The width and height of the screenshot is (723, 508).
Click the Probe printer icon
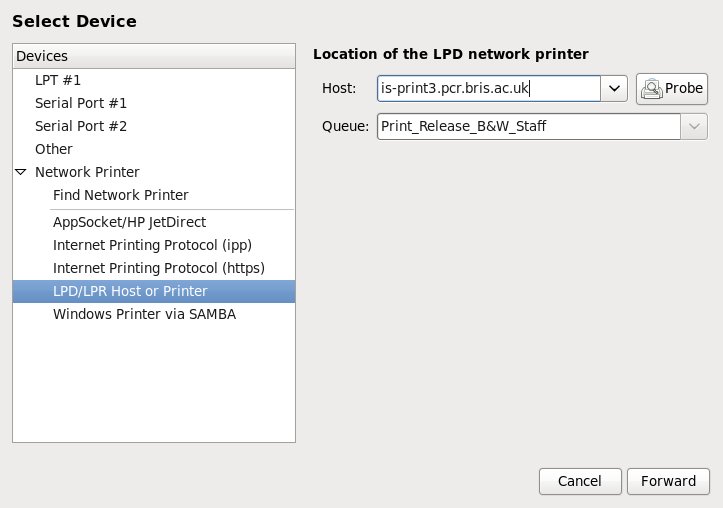pos(653,89)
